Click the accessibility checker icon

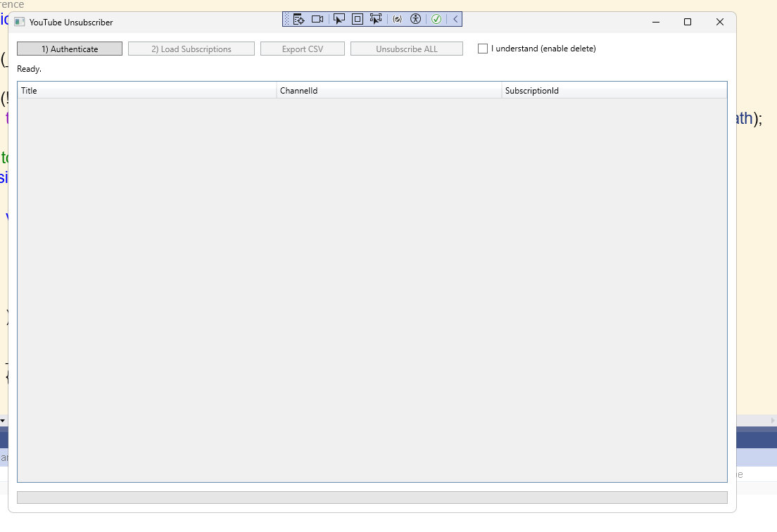[415, 19]
